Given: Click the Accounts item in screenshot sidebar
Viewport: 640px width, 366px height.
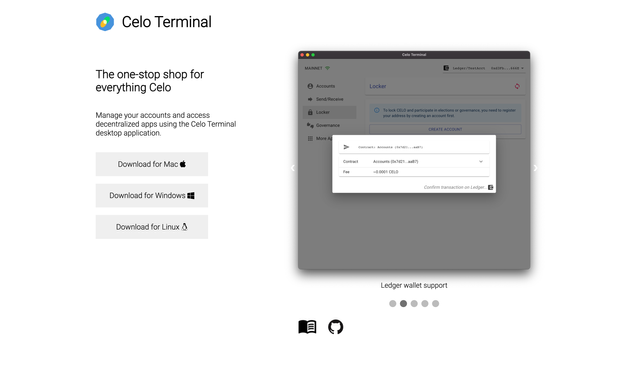Looking at the screenshot, I should 329,86.
